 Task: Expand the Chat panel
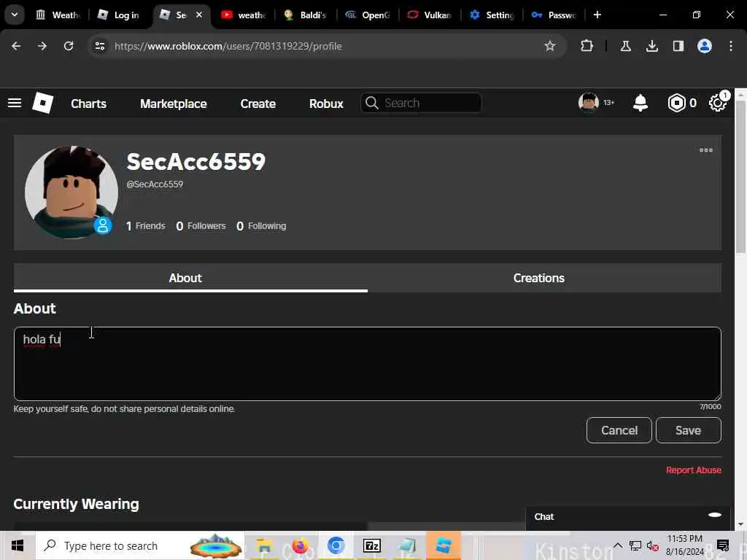coord(628,517)
